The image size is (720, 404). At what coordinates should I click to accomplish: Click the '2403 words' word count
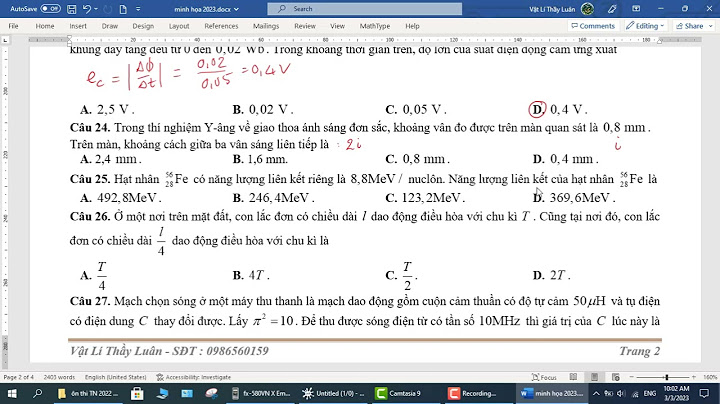click(59, 377)
